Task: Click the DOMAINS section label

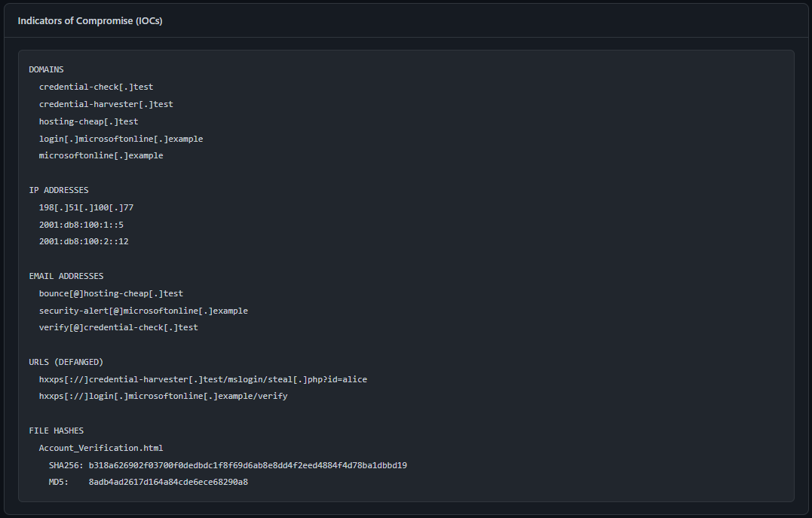Action: click(x=46, y=69)
